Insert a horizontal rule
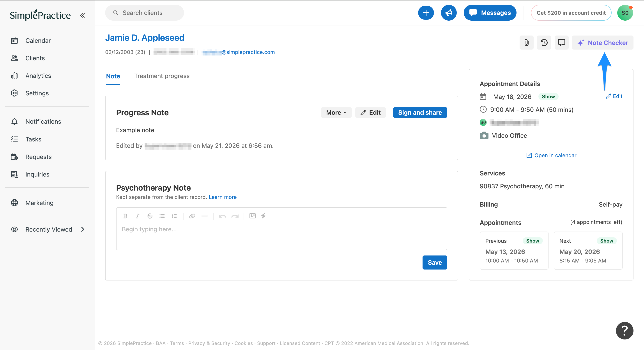This screenshot has height=350, width=644. coord(205,216)
